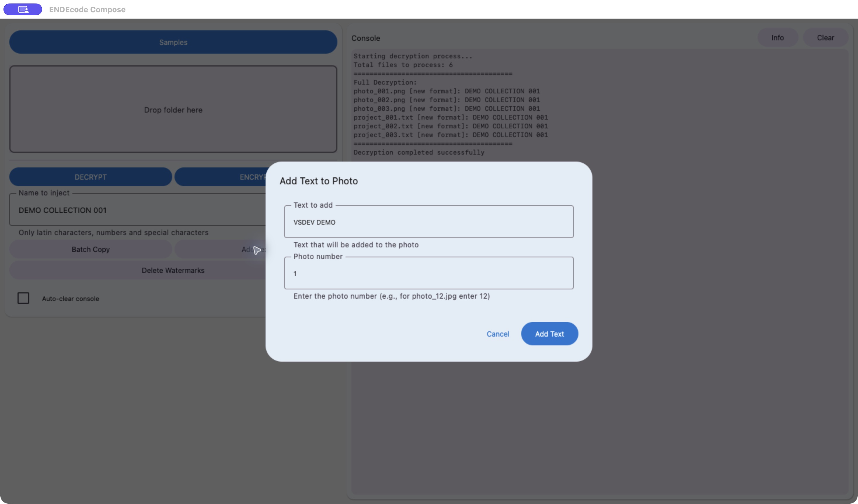The width and height of the screenshot is (858, 504).
Task: Click the partially hidden Add Text button behind dialog
Action: pyautogui.click(x=220, y=249)
